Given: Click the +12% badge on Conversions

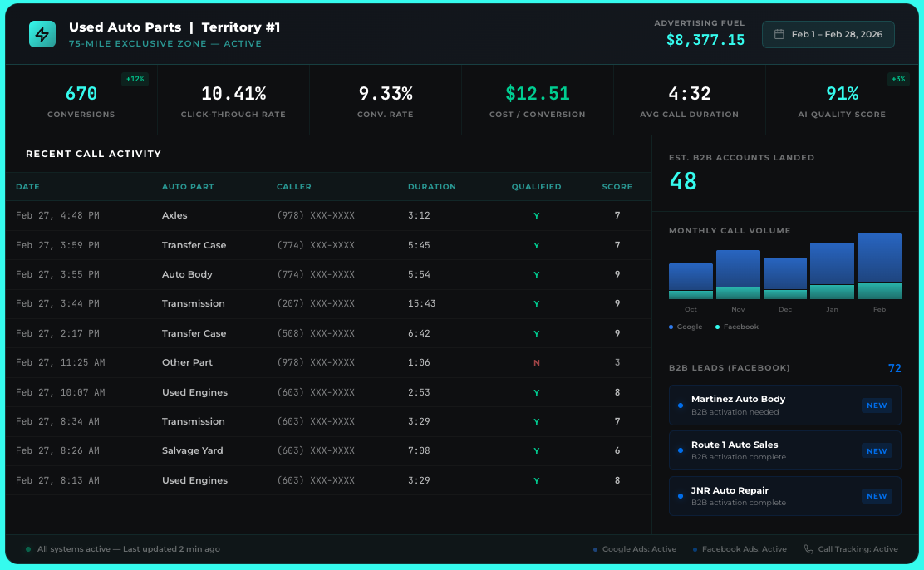Looking at the screenshot, I should pos(136,78).
